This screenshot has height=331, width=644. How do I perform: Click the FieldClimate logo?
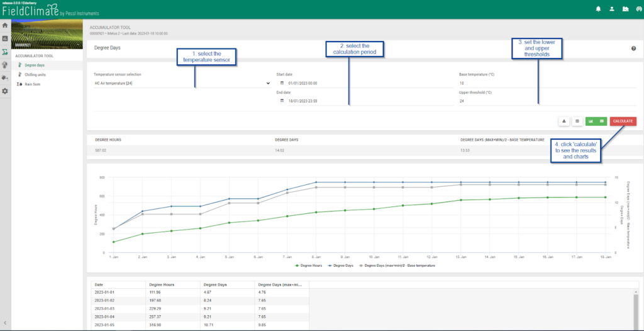tap(51, 10)
